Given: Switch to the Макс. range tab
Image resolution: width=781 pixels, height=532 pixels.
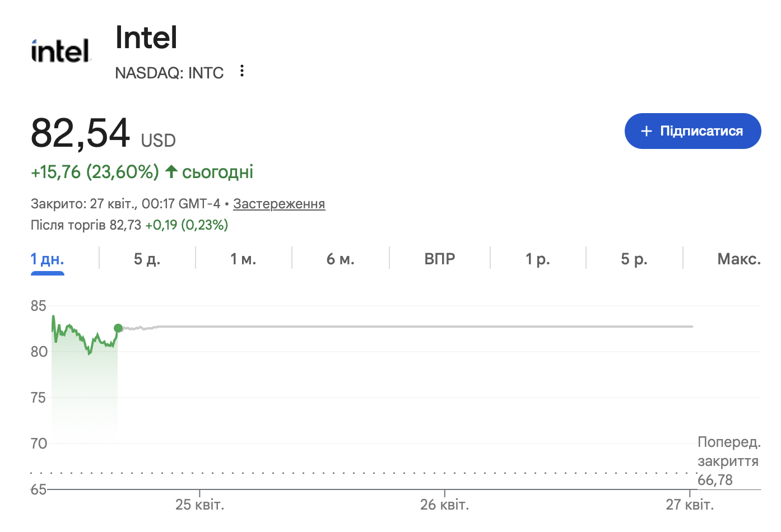Looking at the screenshot, I should (x=738, y=259).
